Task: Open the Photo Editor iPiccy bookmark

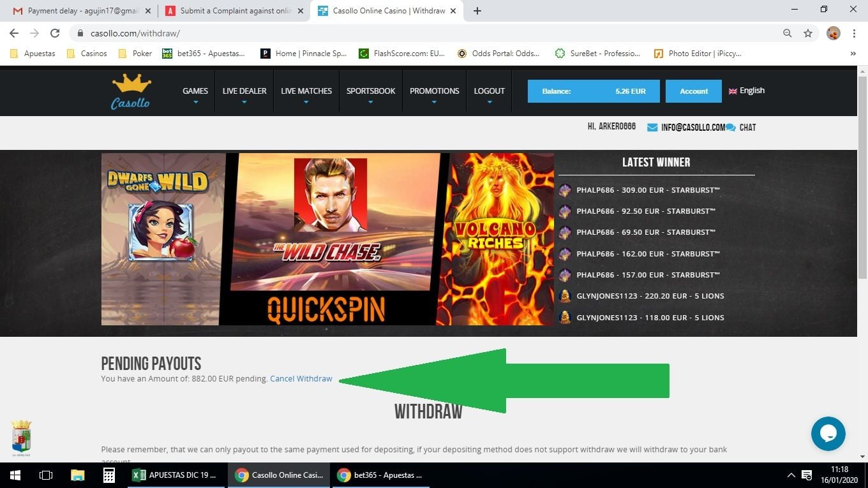Action: [x=698, y=54]
